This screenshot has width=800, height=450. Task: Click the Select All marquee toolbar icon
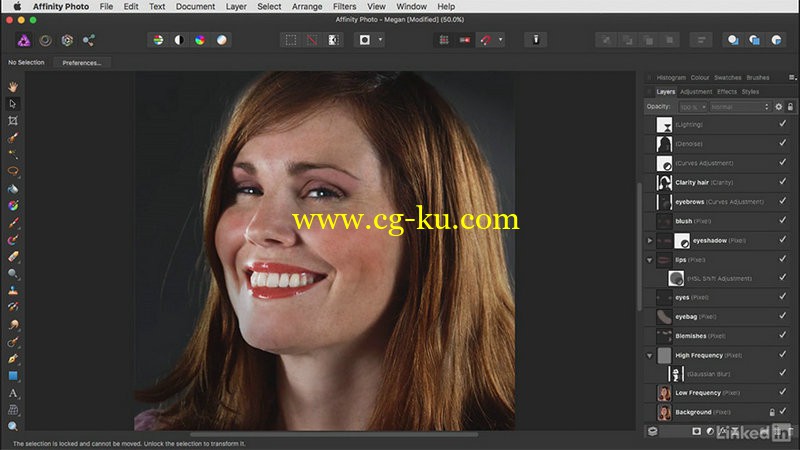[x=291, y=40]
